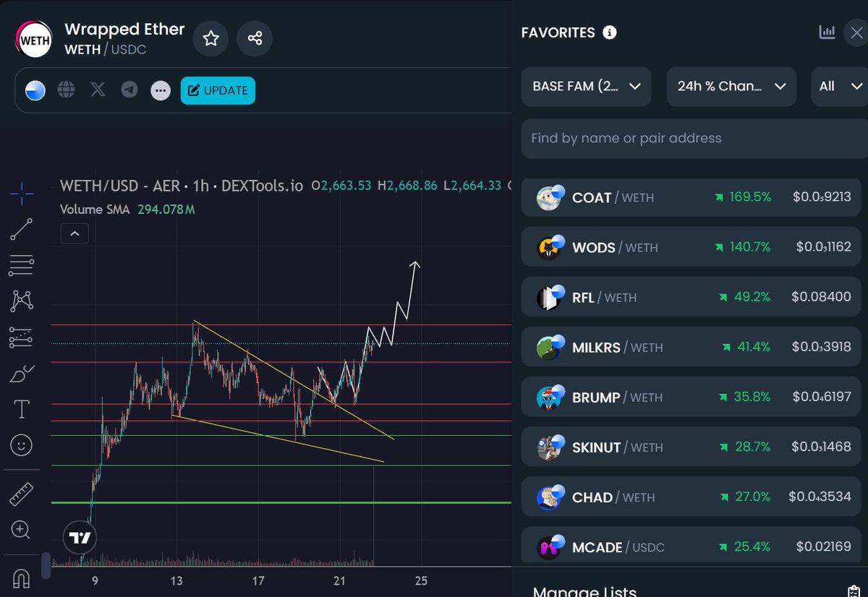Toggle magnet mode
The width and height of the screenshot is (868, 597).
[22, 579]
